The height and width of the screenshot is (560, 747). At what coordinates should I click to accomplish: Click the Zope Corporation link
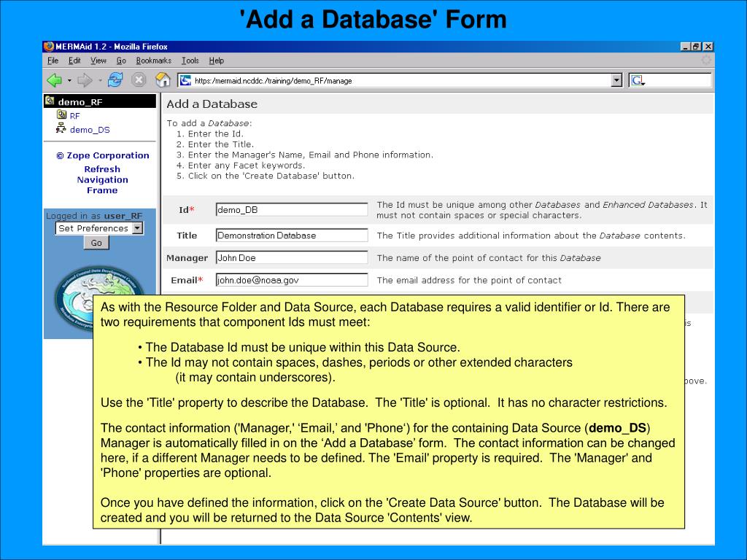(102, 156)
